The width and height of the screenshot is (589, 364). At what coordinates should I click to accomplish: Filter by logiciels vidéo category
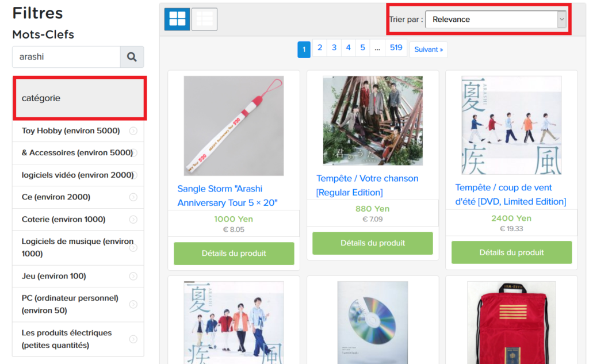tap(78, 175)
